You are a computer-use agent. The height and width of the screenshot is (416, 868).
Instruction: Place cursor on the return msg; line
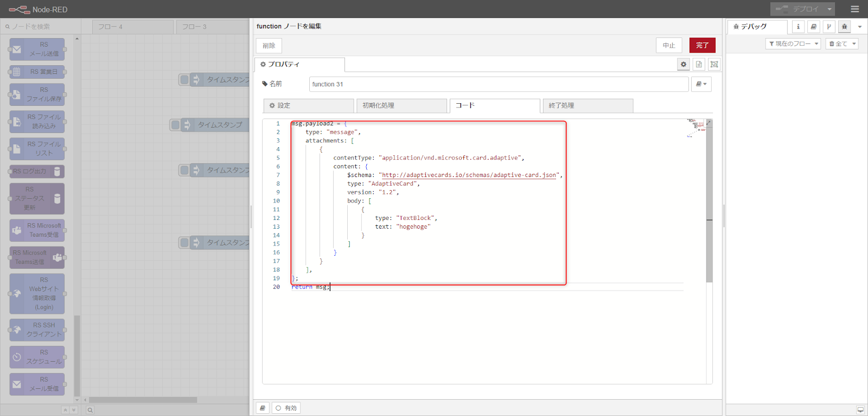point(310,287)
